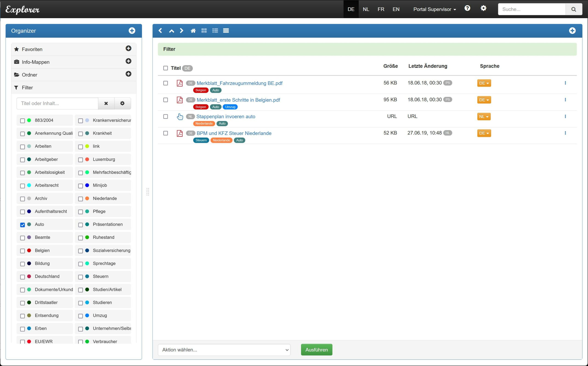
Task: Navigate up one level arrow
Action: pos(171,31)
